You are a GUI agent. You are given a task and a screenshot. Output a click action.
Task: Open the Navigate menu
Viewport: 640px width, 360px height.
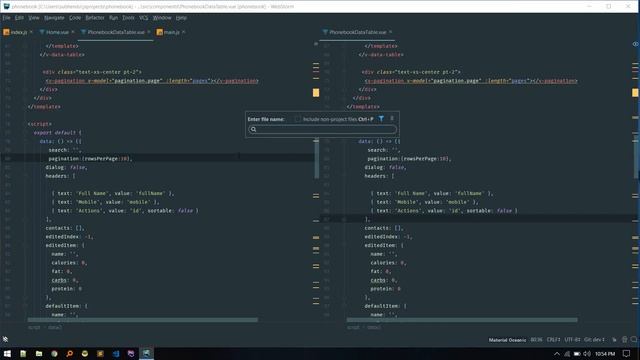pyautogui.click(x=54, y=18)
